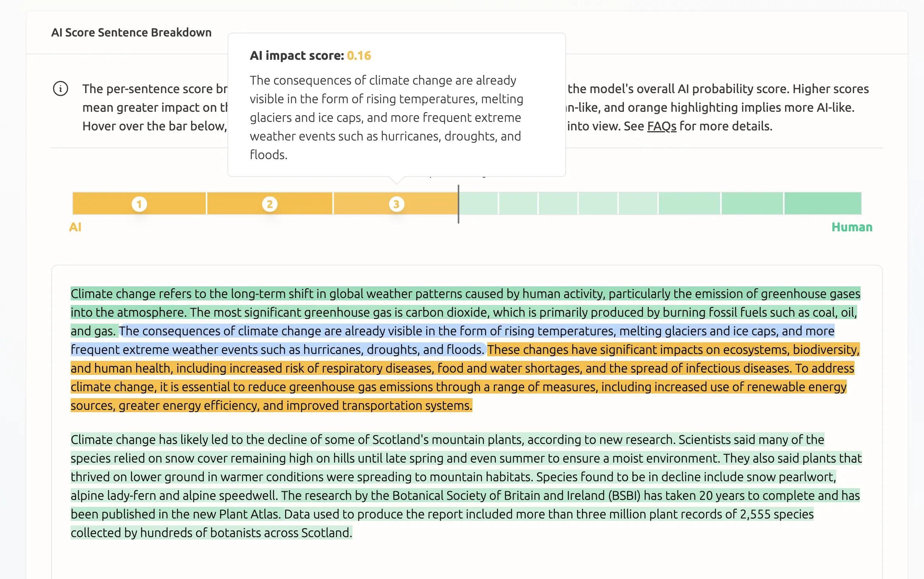Select the number 1 marker on the bar
Image resolution: width=924 pixels, height=579 pixels.
click(139, 204)
